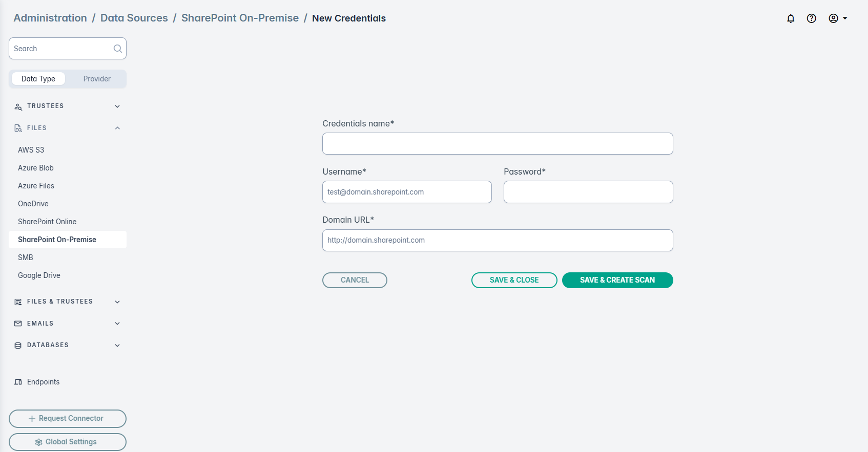Collapse the Files section chevron
Screen dimensions: 868x452
(117, 128)
